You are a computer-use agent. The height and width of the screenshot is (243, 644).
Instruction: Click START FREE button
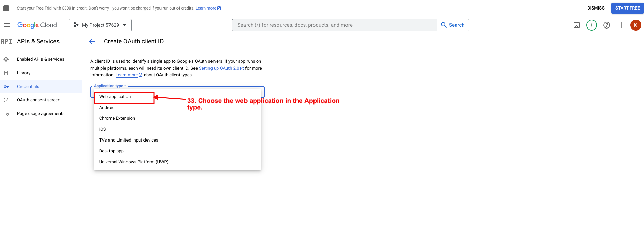pos(627,8)
